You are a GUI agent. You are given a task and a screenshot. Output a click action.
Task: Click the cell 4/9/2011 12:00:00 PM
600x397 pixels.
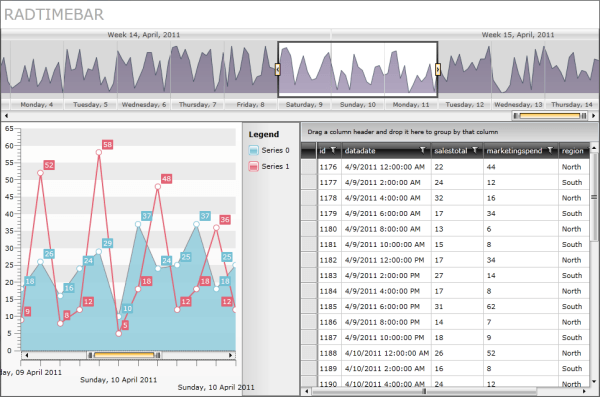(386, 260)
